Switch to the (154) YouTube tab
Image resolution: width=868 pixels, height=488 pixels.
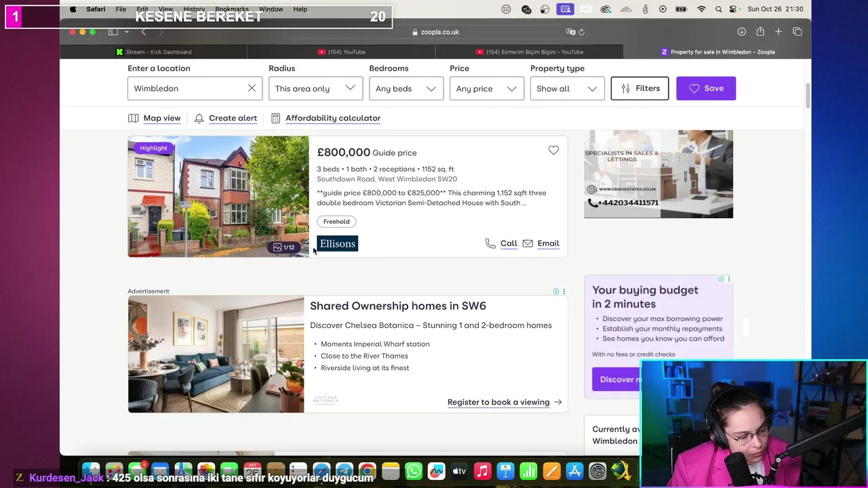(x=341, y=52)
